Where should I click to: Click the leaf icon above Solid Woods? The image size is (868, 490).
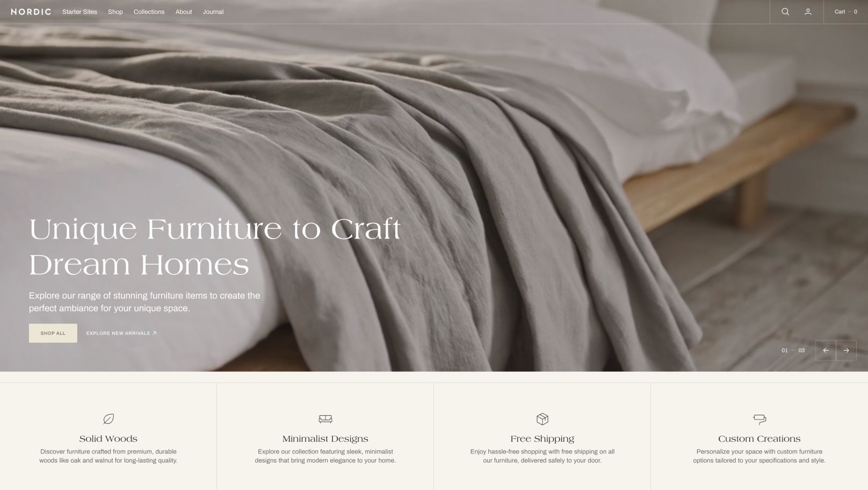pyautogui.click(x=108, y=419)
